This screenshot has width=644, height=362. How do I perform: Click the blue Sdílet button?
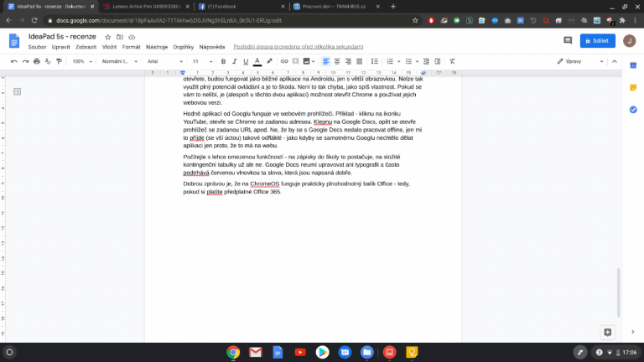(596, 39)
